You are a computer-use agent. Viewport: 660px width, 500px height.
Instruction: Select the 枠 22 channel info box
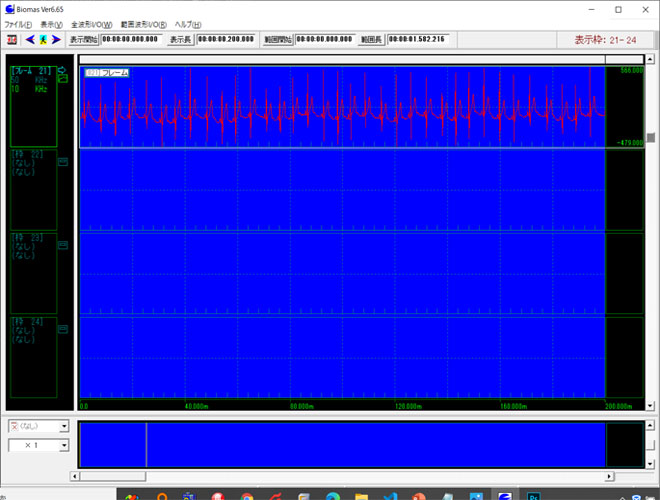33,190
